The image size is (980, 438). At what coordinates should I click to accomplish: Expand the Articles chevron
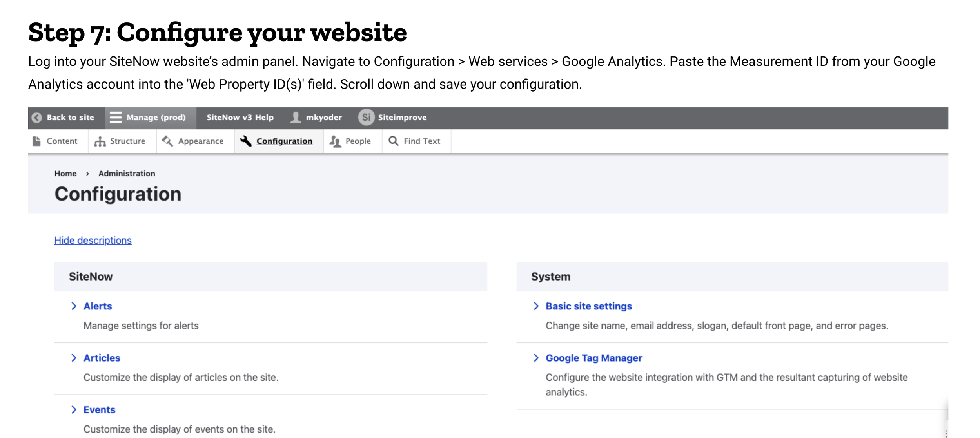pyautogui.click(x=74, y=358)
